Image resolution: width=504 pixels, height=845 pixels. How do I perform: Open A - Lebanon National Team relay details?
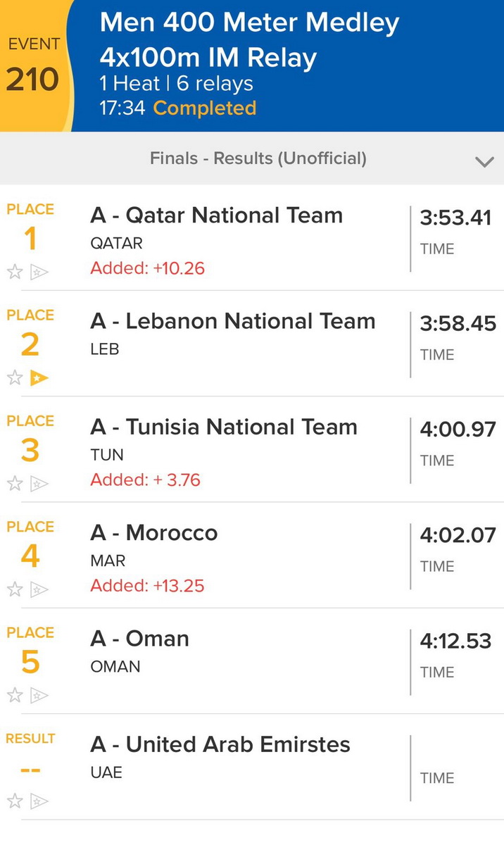tap(232, 322)
